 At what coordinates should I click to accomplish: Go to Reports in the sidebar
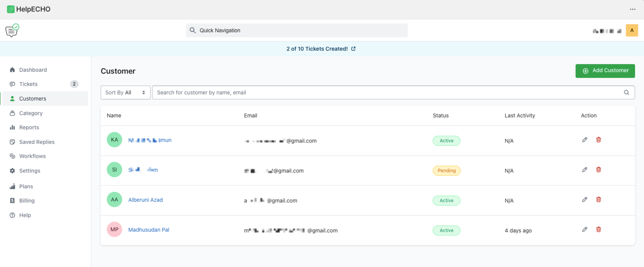(29, 127)
